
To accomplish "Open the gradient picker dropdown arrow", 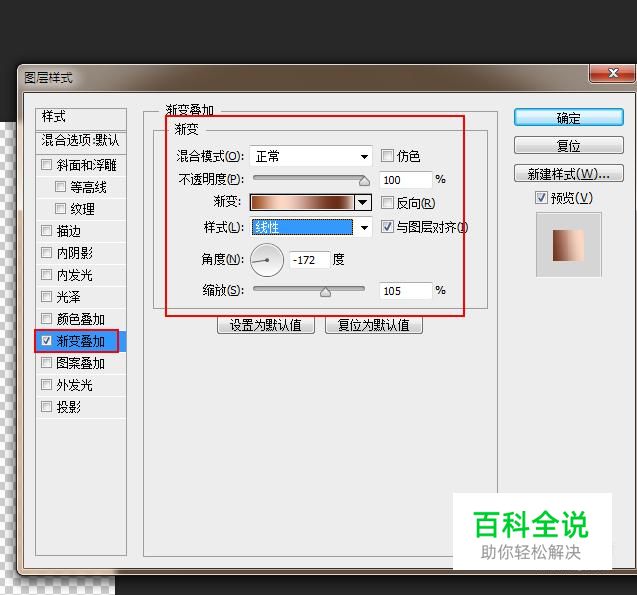I will pyautogui.click(x=363, y=202).
